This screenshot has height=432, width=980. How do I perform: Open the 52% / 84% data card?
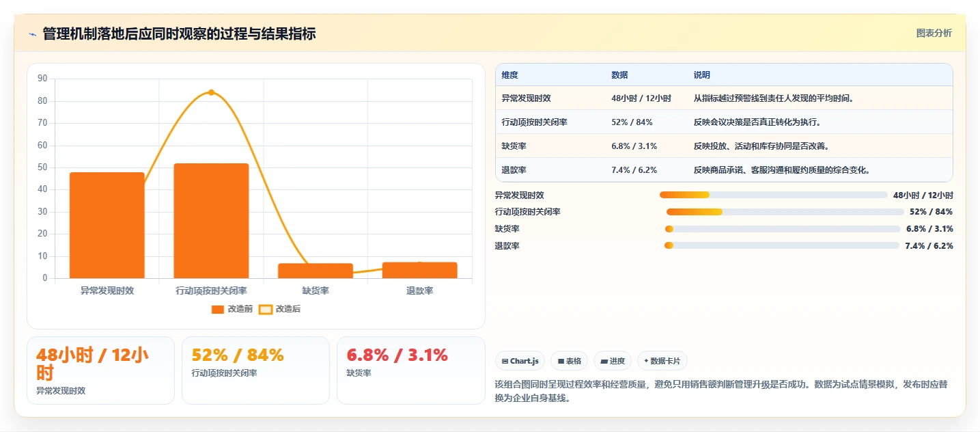pyautogui.click(x=255, y=370)
